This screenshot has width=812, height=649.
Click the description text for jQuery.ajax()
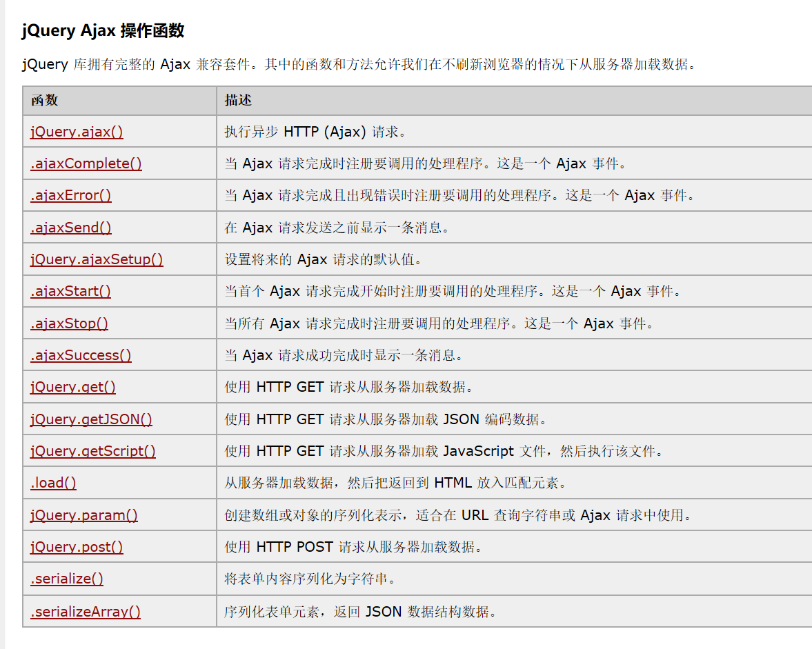point(315,132)
